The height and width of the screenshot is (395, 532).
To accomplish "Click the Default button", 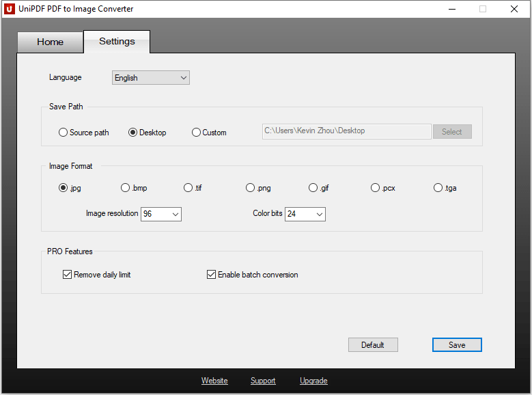I will (373, 344).
